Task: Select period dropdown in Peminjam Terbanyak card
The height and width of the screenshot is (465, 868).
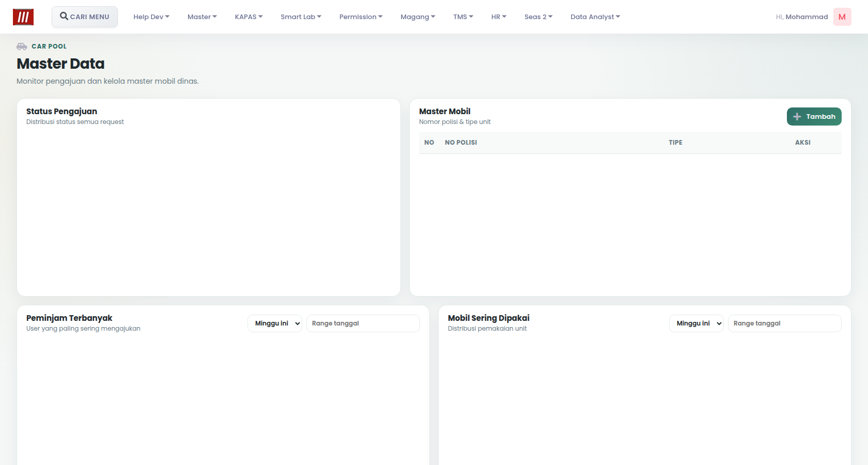Action: pos(275,323)
